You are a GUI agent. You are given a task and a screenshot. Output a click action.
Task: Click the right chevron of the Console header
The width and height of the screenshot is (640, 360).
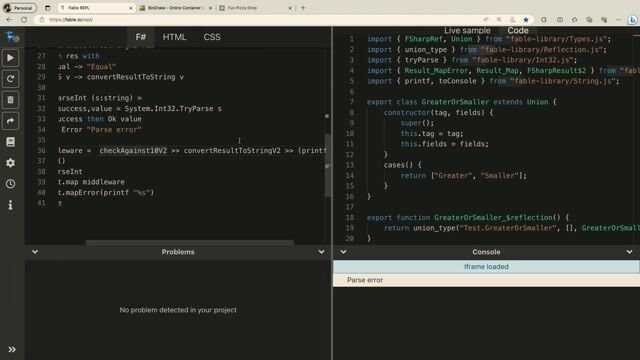point(629,252)
